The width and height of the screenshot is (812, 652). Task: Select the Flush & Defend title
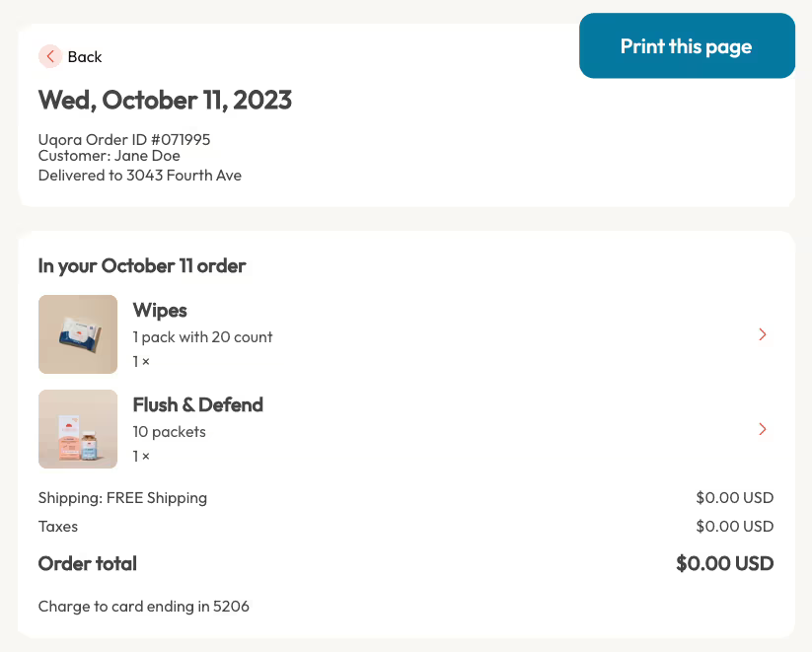(x=198, y=405)
